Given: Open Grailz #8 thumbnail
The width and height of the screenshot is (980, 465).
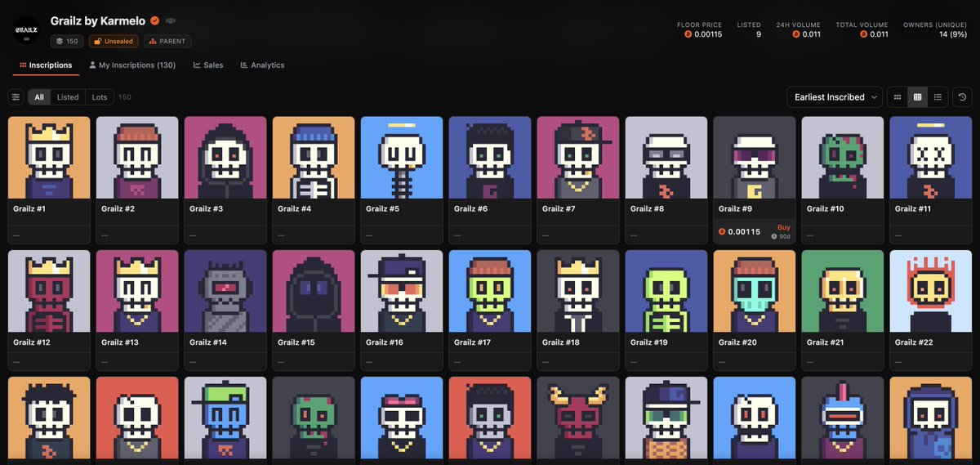Looking at the screenshot, I should click(666, 158).
